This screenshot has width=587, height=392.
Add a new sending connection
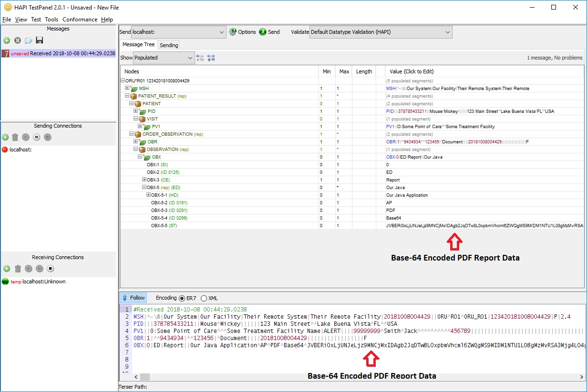click(6, 137)
